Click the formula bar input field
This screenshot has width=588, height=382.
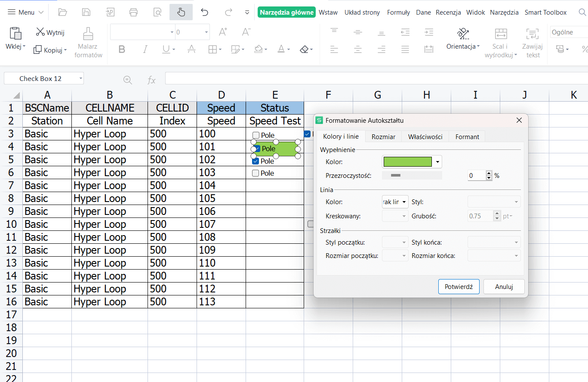[x=374, y=79]
